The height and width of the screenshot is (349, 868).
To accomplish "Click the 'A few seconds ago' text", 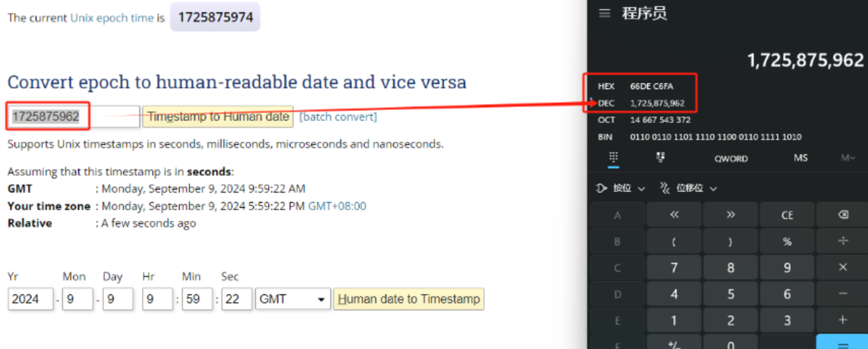I will click(148, 223).
